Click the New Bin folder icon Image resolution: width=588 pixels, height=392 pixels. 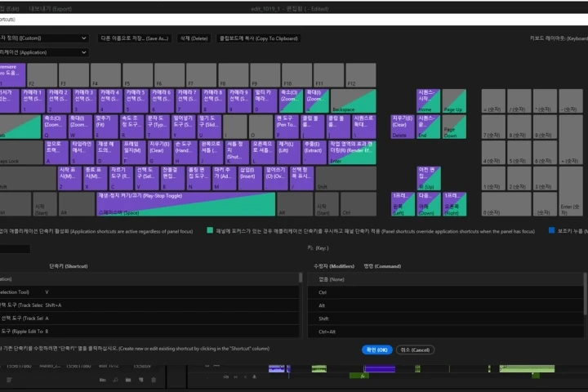pyautogui.click(x=128, y=380)
